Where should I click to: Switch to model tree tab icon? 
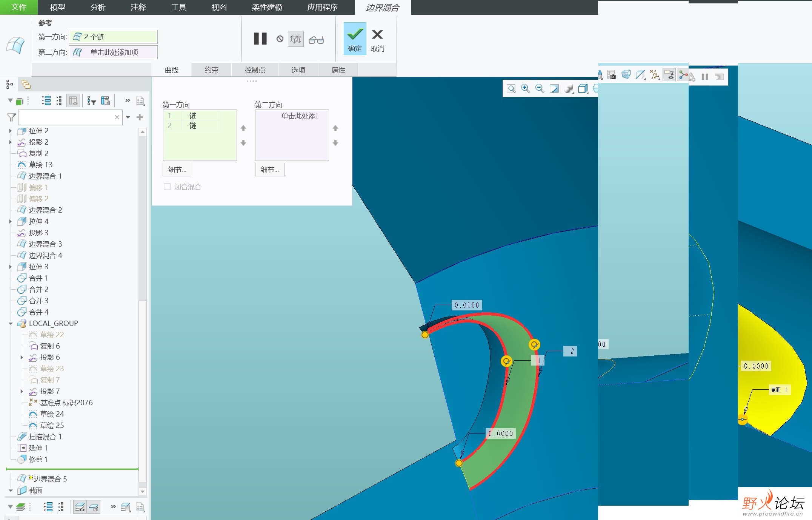click(x=10, y=84)
